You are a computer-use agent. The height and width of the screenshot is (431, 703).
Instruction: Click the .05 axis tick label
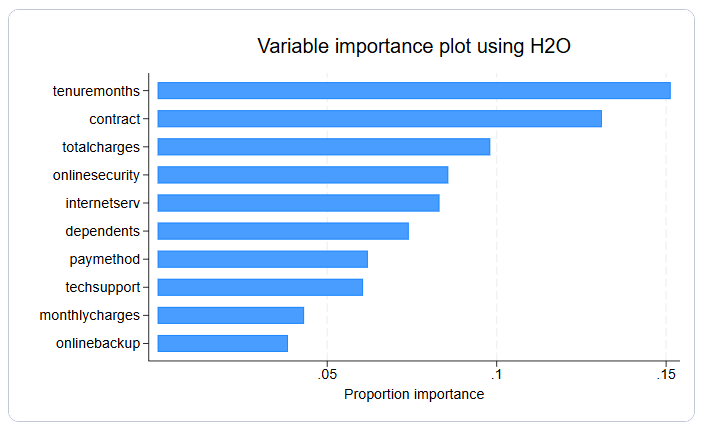coord(327,375)
